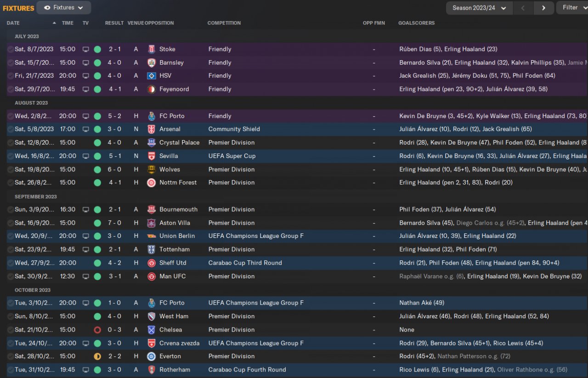Open the Barnsley club badge
The width and height of the screenshot is (588, 378).
[152, 62]
